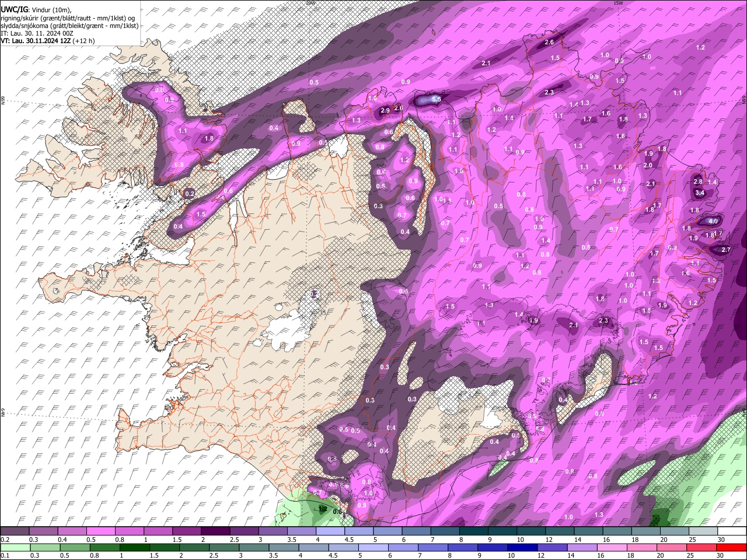747x560 pixels.
Task: Select top-row lavender swatch between 4 and 4.5
Action: 330,531
